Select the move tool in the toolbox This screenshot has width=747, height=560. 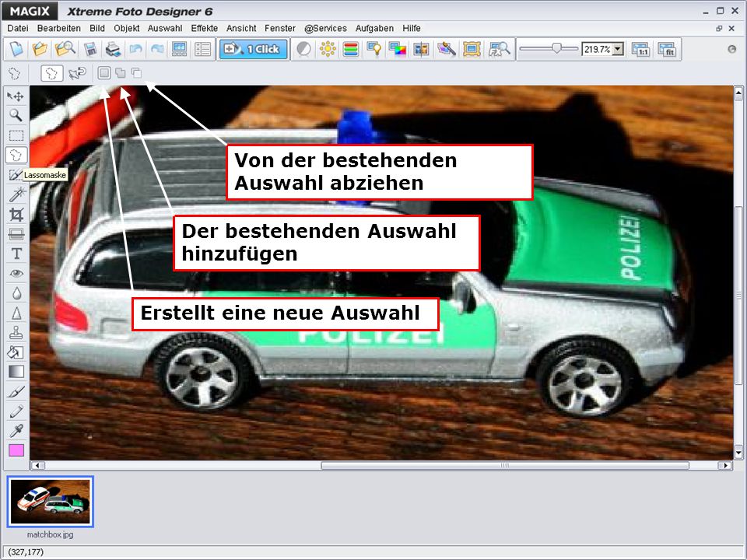16,96
